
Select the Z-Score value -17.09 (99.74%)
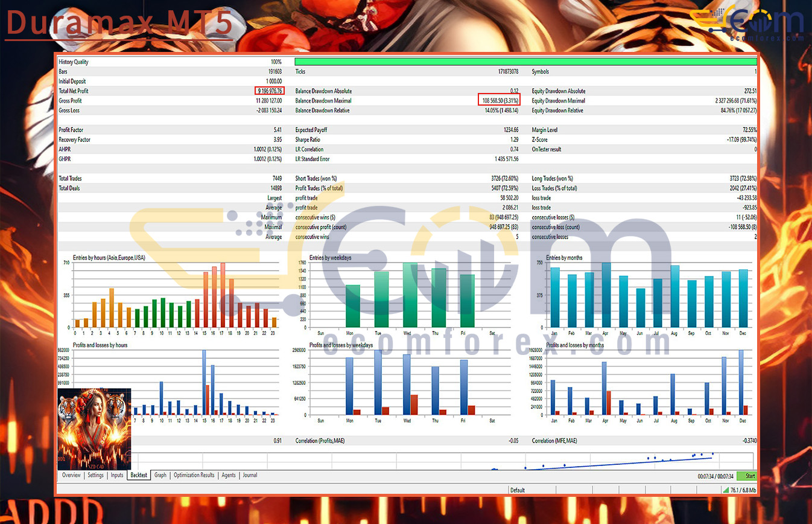pyautogui.click(x=741, y=139)
